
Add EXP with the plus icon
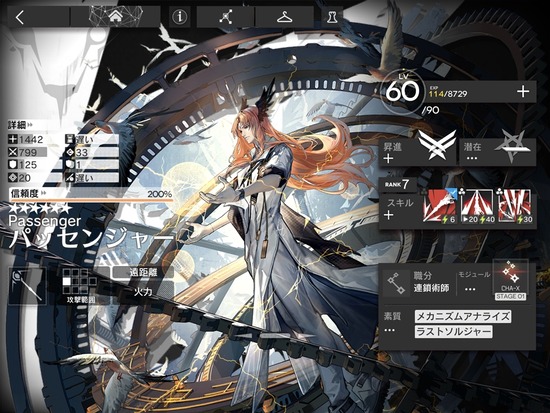(523, 92)
